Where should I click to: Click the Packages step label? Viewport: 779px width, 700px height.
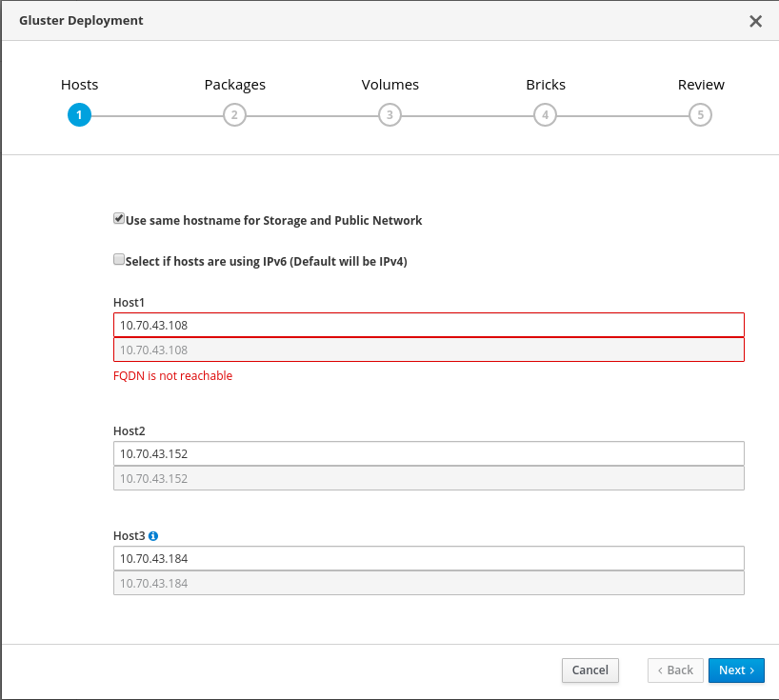click(234, 85)
